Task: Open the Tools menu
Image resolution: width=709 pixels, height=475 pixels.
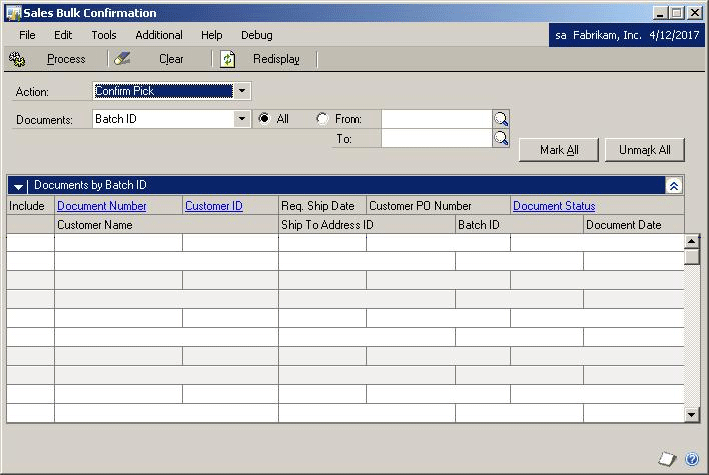Action: tap(104, 35)
